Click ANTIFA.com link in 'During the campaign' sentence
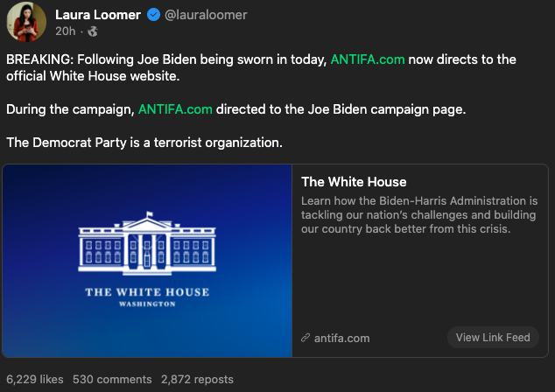 tap(175, 110)
